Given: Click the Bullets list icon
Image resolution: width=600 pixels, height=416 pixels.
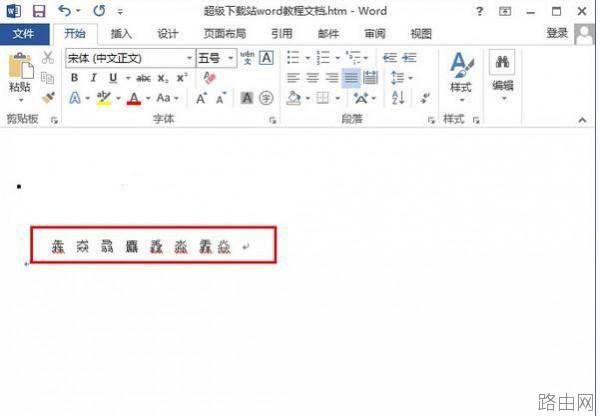Looking at the screenshot, I should pyautogui.click(x=293, y=58).
